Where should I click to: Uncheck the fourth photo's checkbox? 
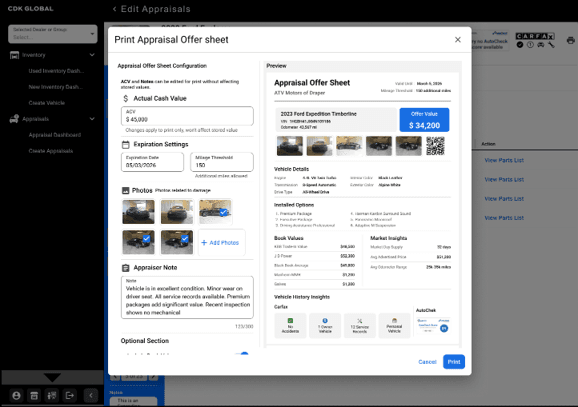[146, 239]
